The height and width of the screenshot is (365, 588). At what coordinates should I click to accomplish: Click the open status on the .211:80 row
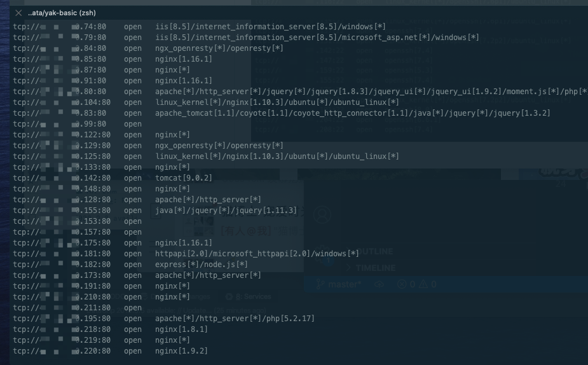133,308
